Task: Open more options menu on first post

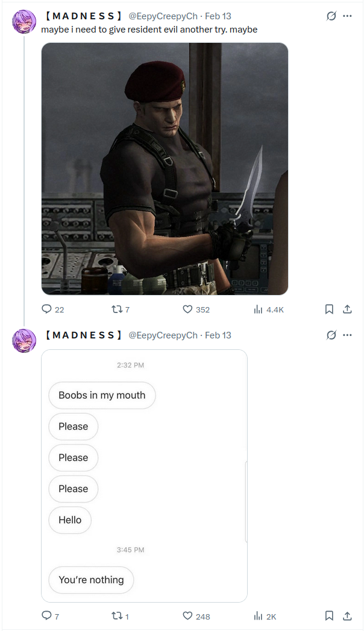Action: (347, 16)
